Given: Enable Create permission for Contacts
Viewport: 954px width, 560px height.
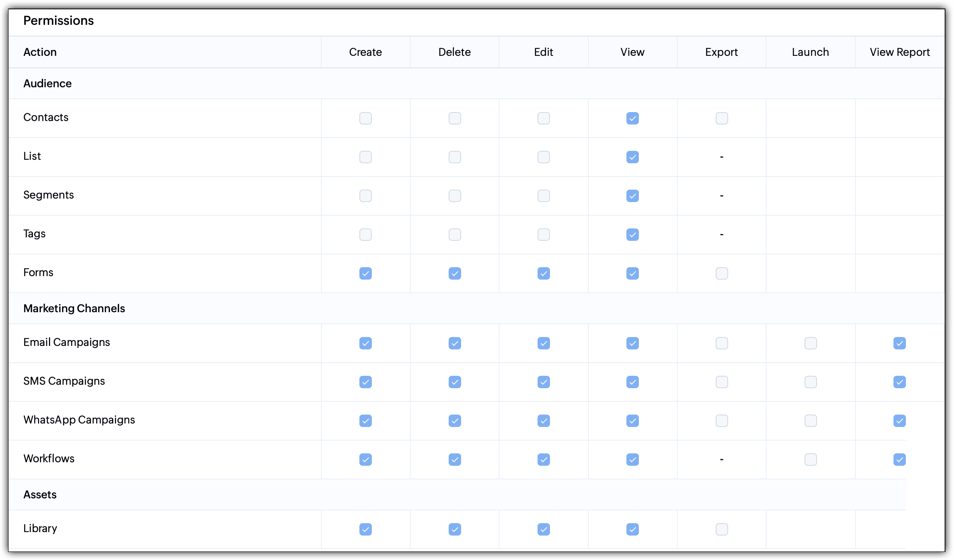Looking at the screenshot, I should click(x=365, y=118).
